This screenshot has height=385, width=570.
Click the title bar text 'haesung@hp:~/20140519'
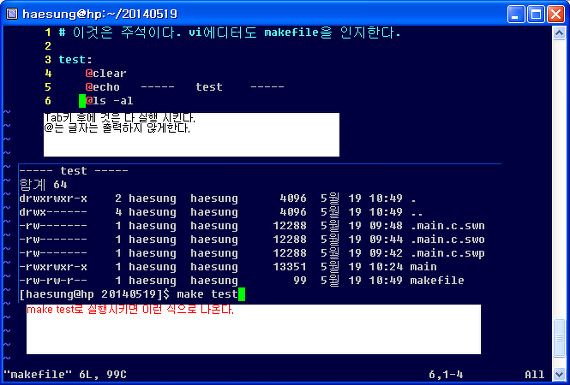100,14
